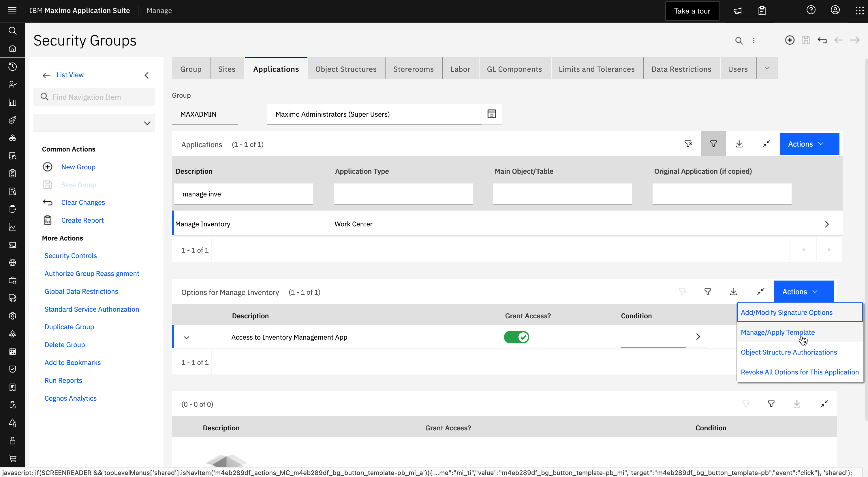Click the Find Navigation Item search field
Image resolution: width=868 pixels, height=477 pixels.
[94, 96]
